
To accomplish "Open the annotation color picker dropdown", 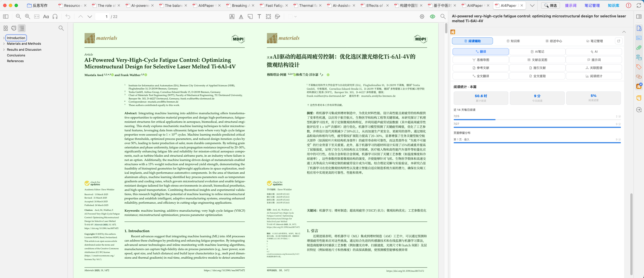I will (292, 17).
